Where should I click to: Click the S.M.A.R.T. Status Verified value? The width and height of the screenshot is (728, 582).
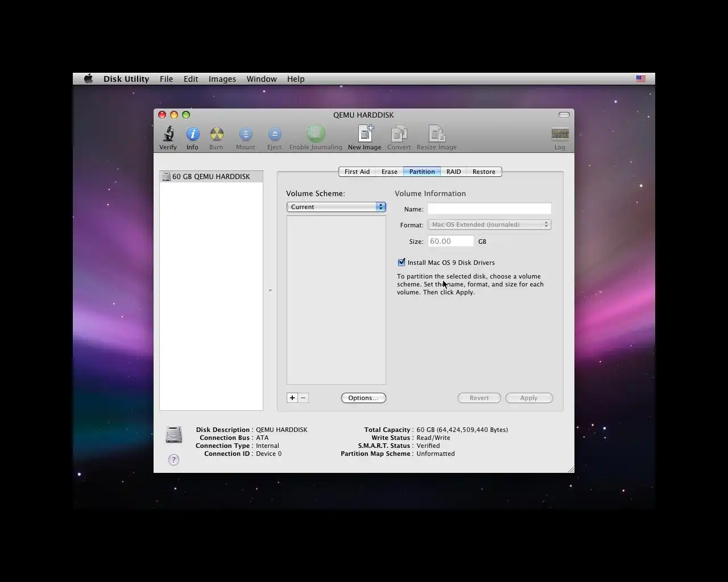pos(428,446)
